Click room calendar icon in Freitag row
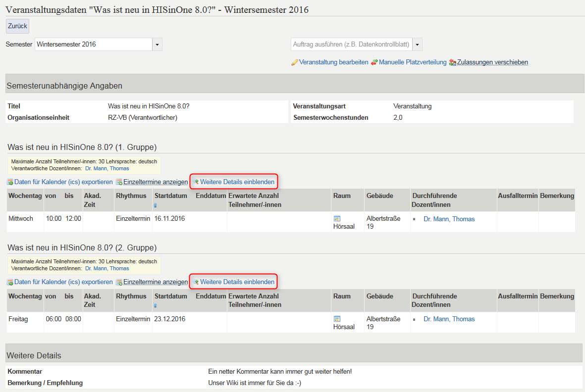Screen dimensions: 585x392 pos(337,319)
